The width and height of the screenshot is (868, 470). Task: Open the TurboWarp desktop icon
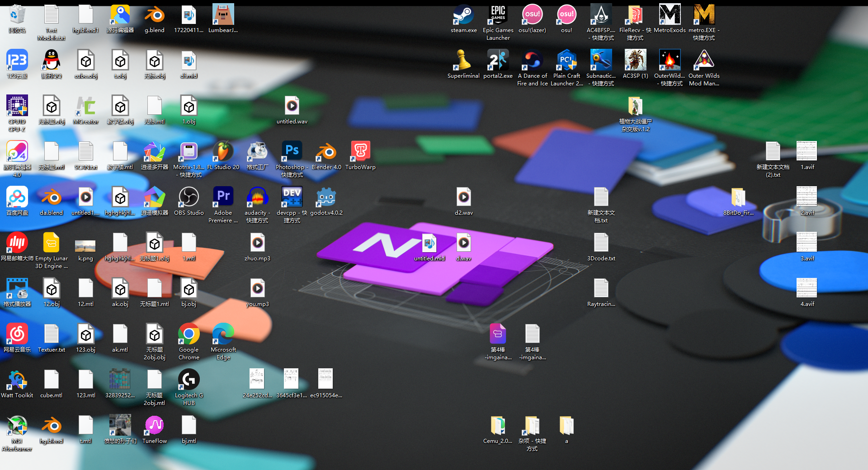tap(361, 152)
